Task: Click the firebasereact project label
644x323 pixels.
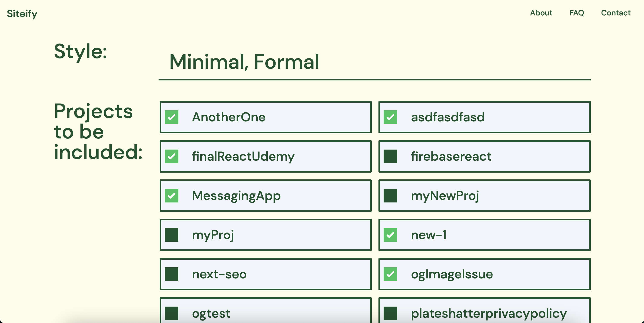Action: coord(451,156)
